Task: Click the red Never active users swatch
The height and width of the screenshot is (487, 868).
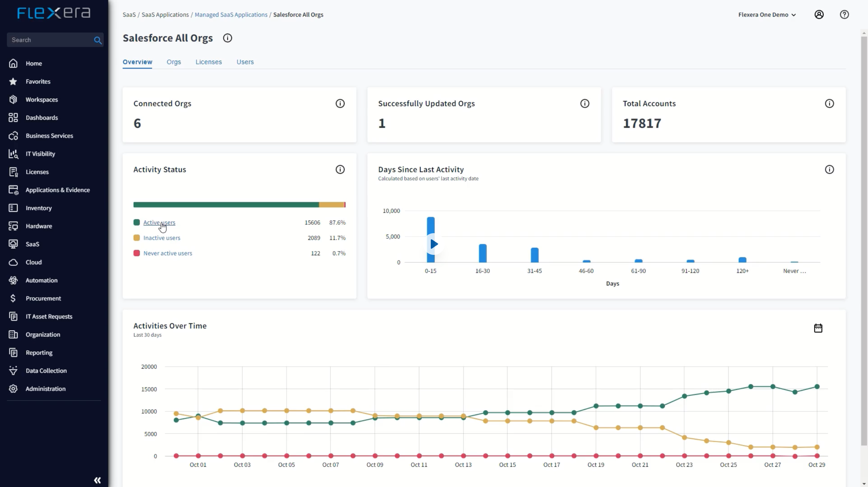Action: click(x=137, y=253)
